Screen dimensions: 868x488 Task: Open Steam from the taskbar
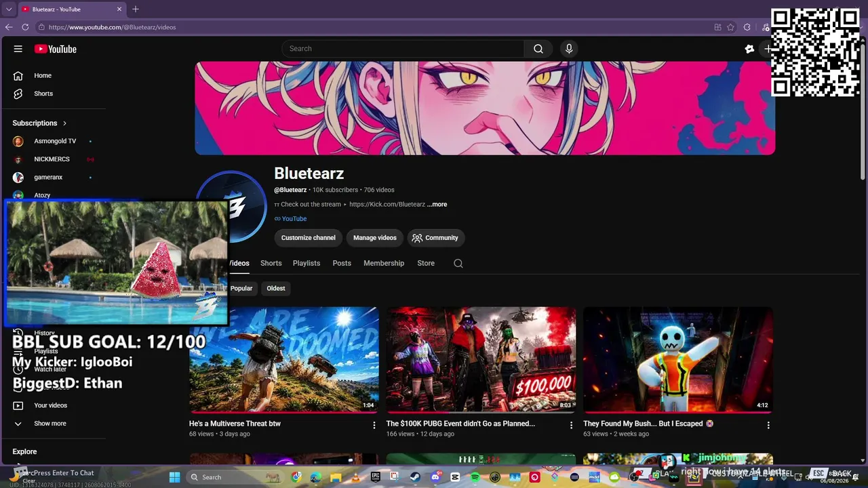415,477
